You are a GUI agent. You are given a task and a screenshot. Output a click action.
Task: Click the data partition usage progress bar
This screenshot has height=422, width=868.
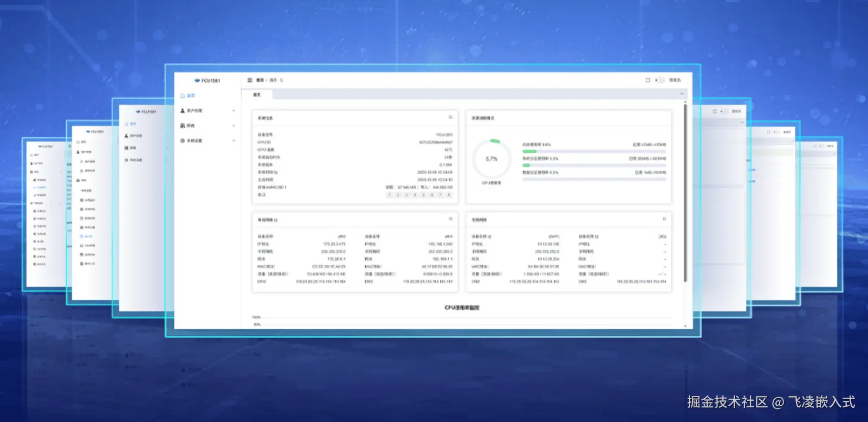coord(594,179)
